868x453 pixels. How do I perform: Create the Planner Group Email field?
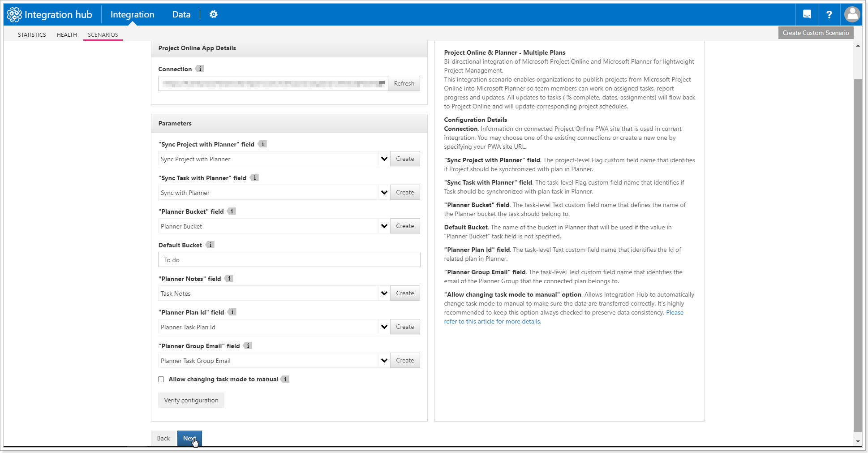click(405, 360)
